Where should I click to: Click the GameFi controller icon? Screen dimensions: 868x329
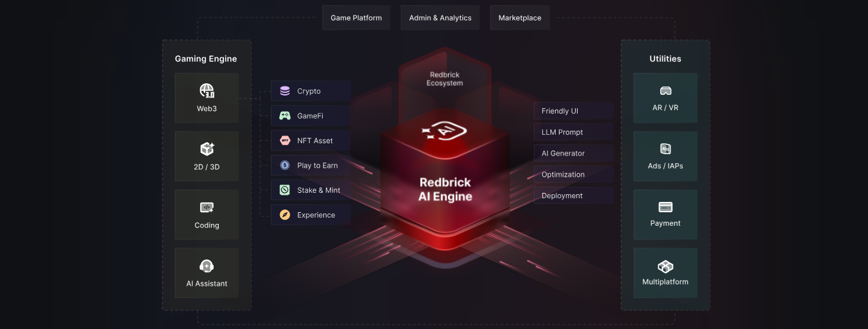tap(285, 116)
